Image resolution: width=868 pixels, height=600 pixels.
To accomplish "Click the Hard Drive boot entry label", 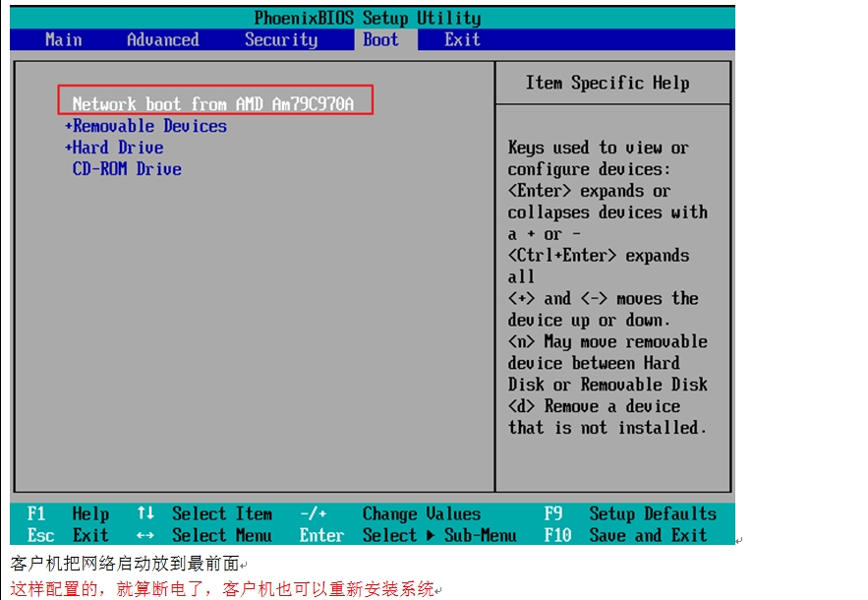I will click(x=119, y=148).
